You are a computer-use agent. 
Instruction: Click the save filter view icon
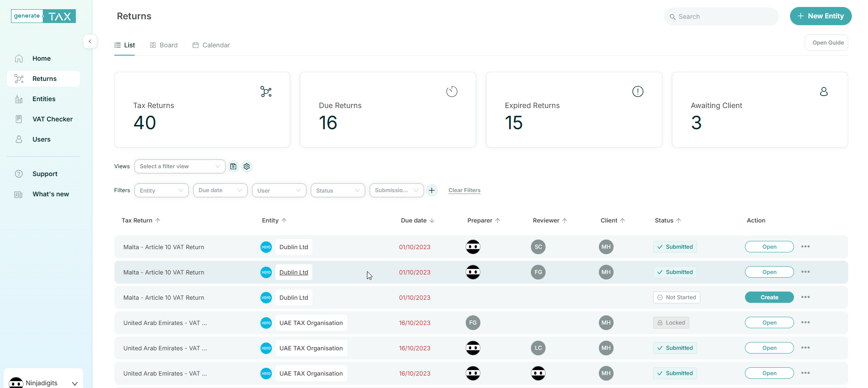(x=233, y=166)
